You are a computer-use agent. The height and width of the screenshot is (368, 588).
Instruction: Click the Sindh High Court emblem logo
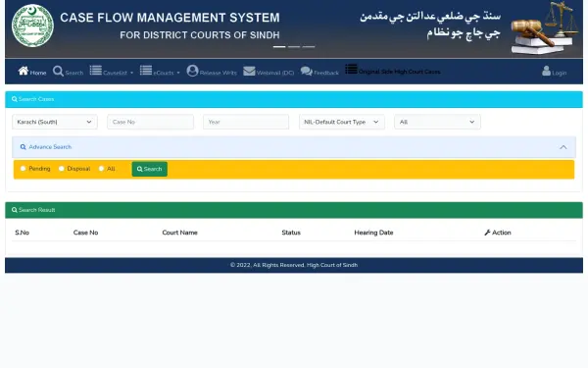click(x=32, y=26)
